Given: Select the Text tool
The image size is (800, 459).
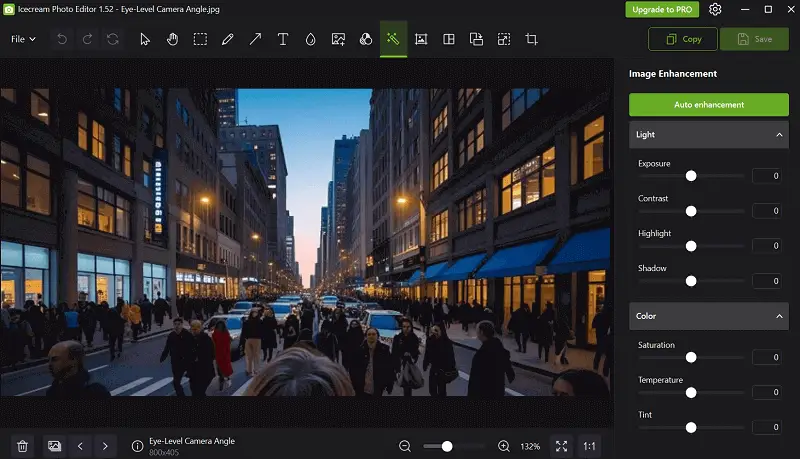Looking at the screenshot, I should pos(283,39).
